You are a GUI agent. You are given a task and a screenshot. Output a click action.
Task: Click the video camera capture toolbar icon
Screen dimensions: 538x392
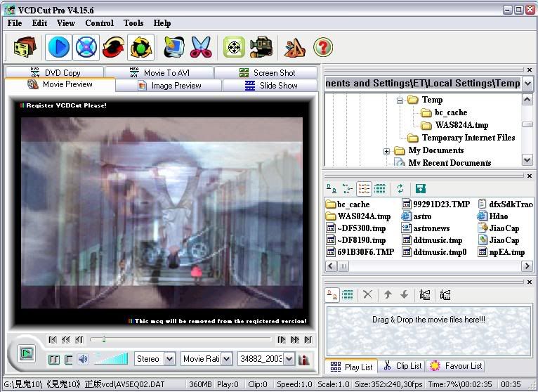tap(261, 47)
